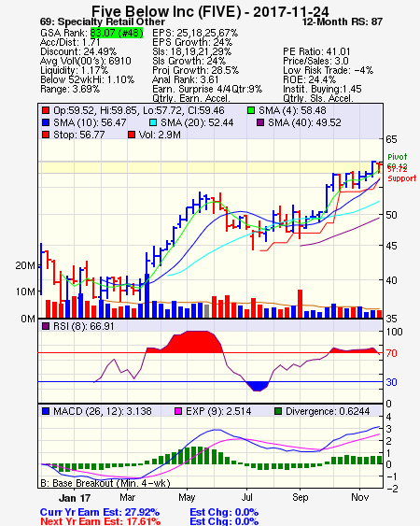Click the red Op/Hi/Lo/Cl legend square
The height and width of the screenshot is (526, 420).
click(46, 110)
